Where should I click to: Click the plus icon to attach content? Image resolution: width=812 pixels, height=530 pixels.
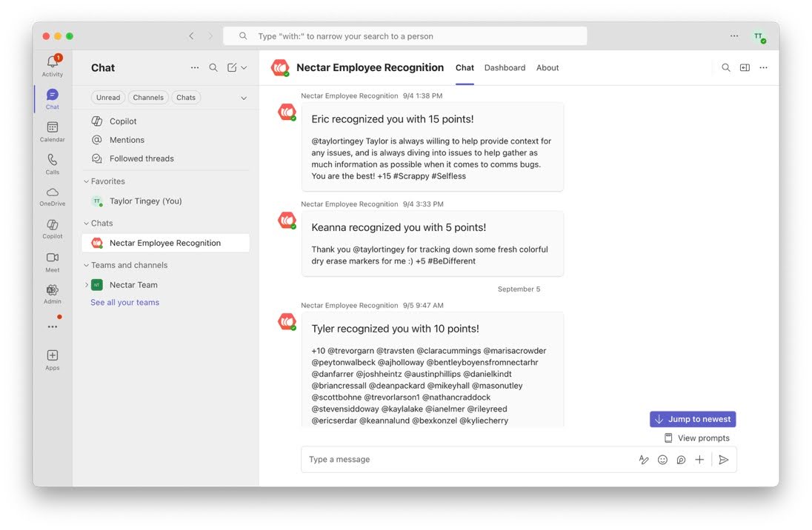click(x=699, y=459)
